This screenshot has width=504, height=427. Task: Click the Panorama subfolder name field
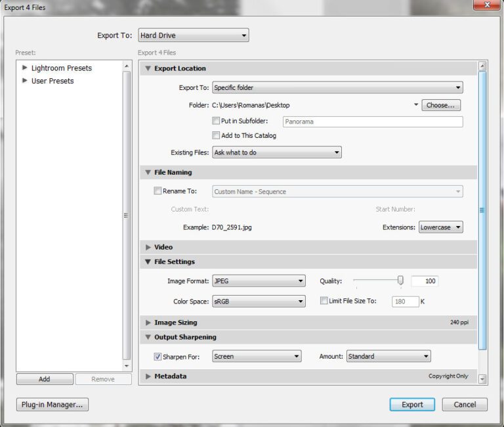pos(373,122)
